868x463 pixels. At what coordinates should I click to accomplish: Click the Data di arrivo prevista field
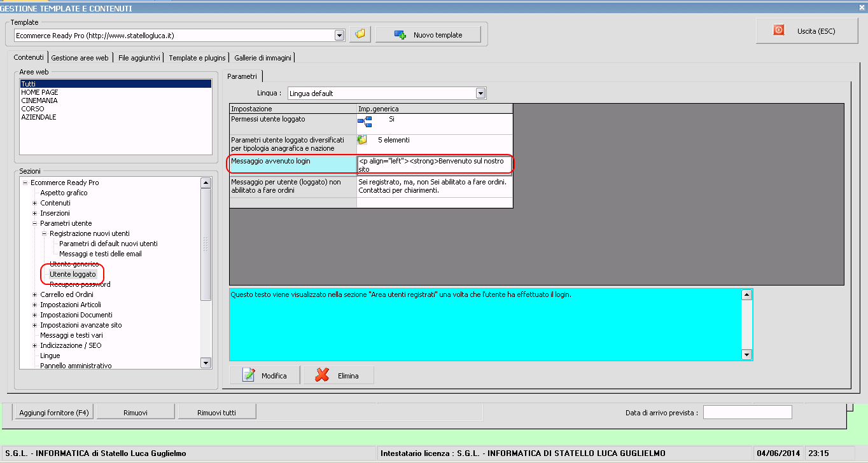[x=747, y=413]
